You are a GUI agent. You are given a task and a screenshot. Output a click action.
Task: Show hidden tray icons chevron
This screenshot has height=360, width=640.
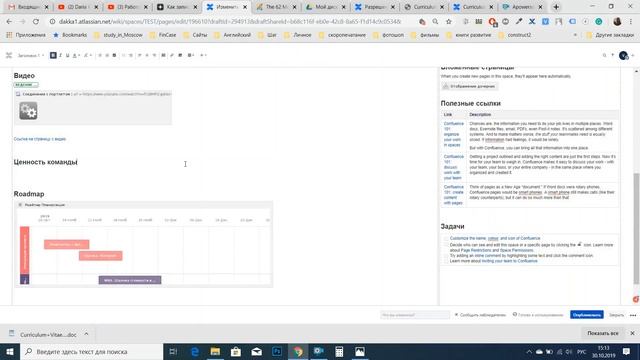529,351
